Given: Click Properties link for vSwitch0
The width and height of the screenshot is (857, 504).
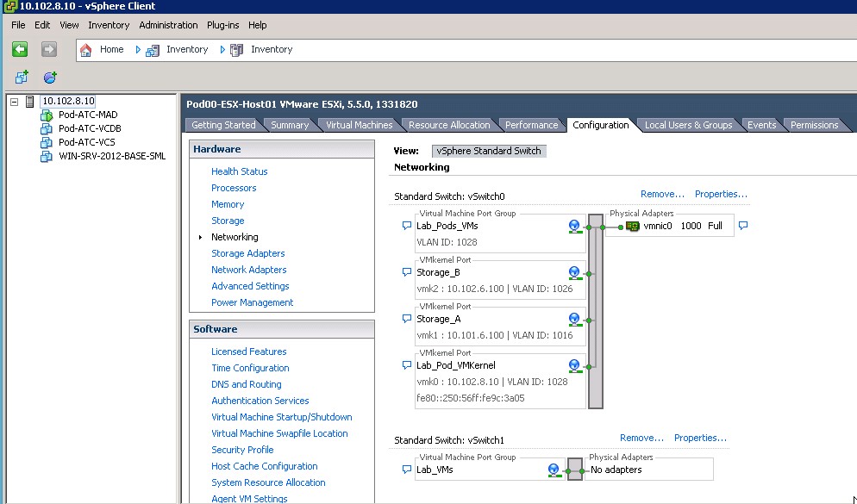Looking at the screenshot, I should coord(721,194).
